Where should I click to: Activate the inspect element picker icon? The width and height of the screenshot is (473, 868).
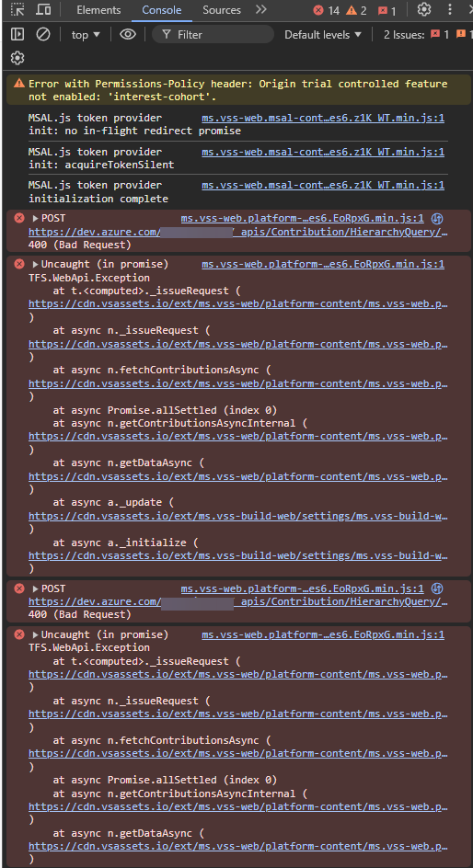pyautogui.click(x=17, y=10)
